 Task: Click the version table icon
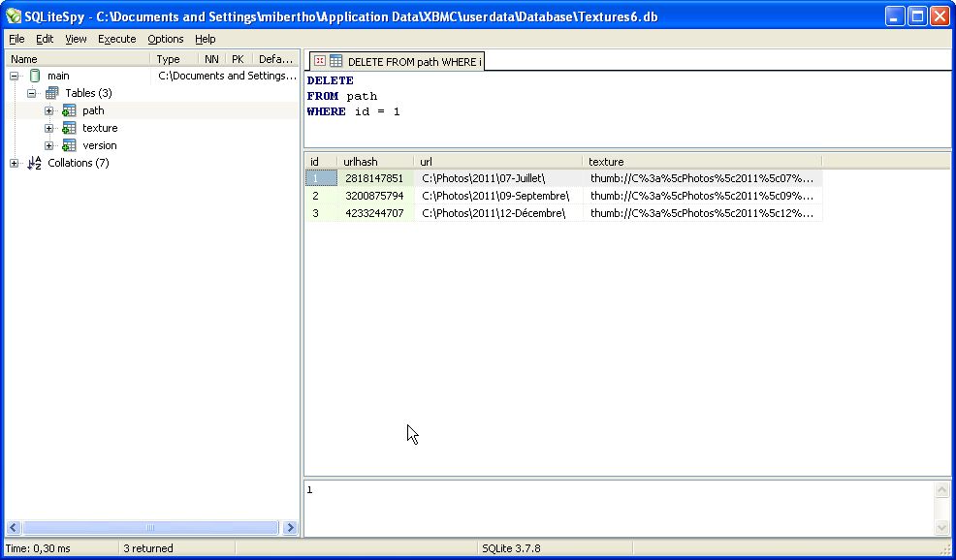[69, 145]
